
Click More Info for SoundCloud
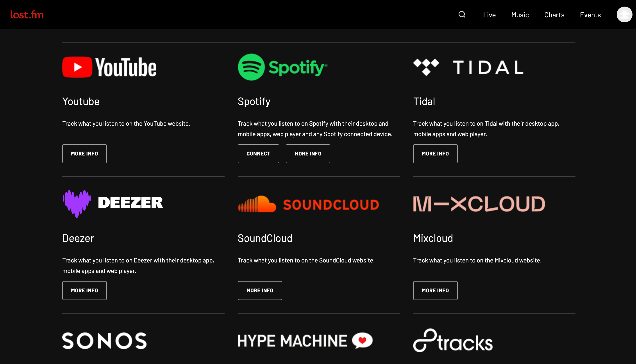[259, 290]
